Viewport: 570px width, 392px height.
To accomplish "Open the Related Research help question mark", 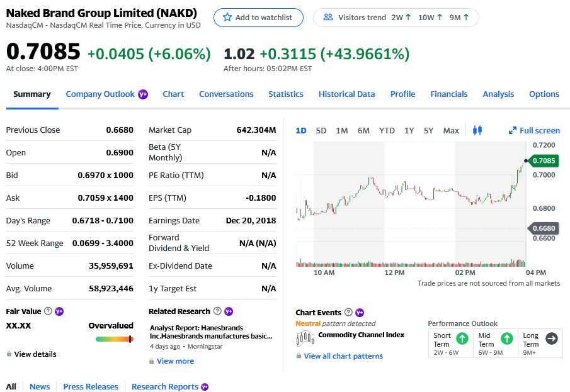I will pos(217,311).
